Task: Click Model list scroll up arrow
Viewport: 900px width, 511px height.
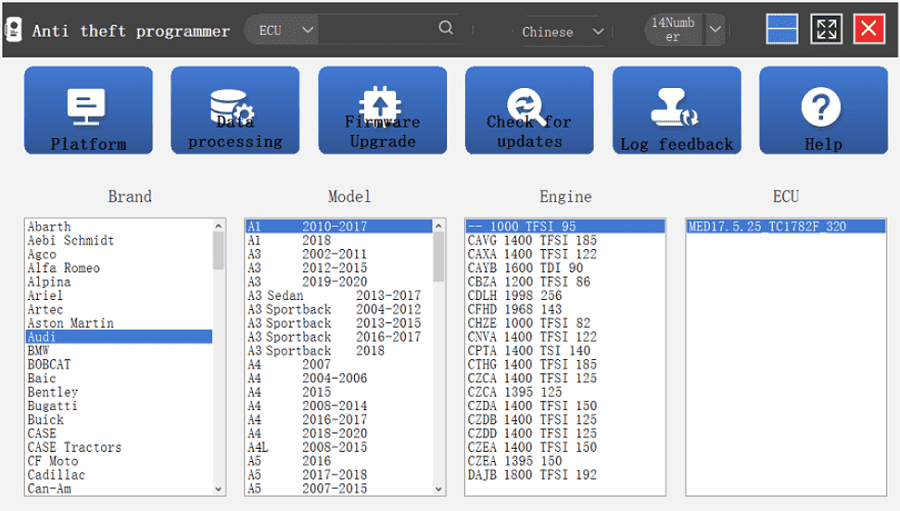Action: [x=439, y=226]
